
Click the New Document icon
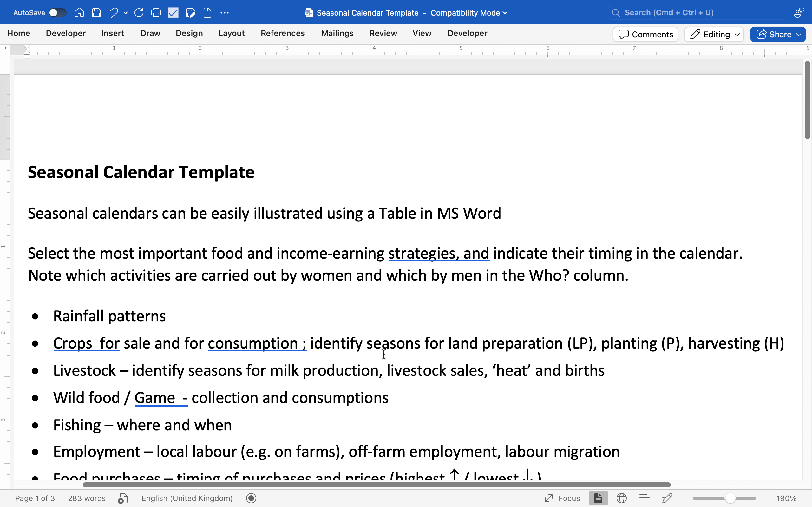(207, 13)
